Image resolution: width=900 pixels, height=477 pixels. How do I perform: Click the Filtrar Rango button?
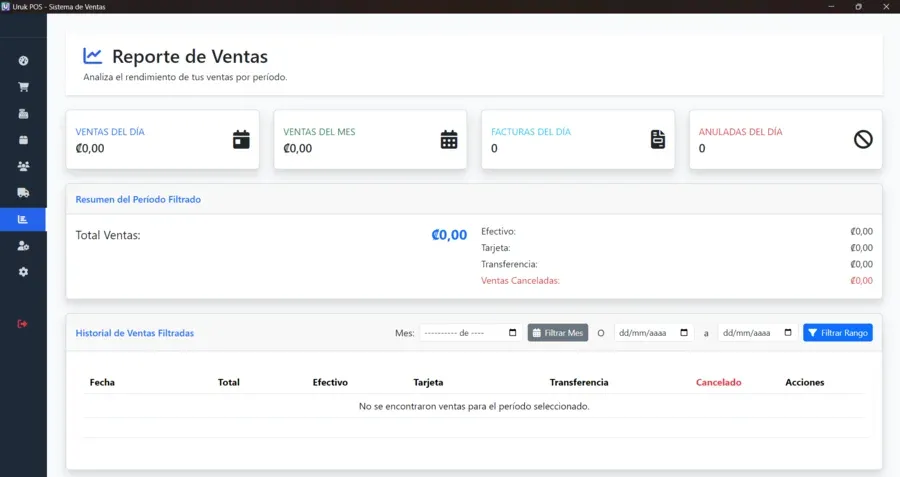pyautogui.click(x=838, y=333)
